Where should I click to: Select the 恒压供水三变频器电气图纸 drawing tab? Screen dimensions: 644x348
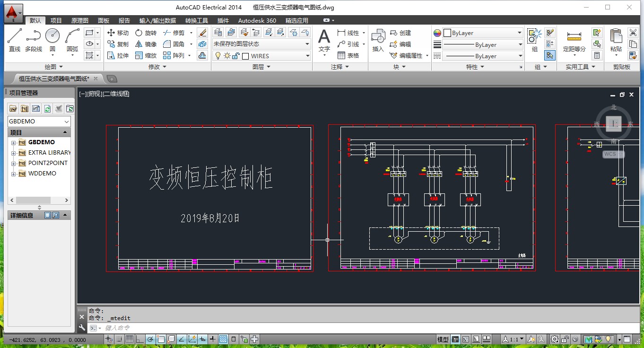tap(53, 78)
